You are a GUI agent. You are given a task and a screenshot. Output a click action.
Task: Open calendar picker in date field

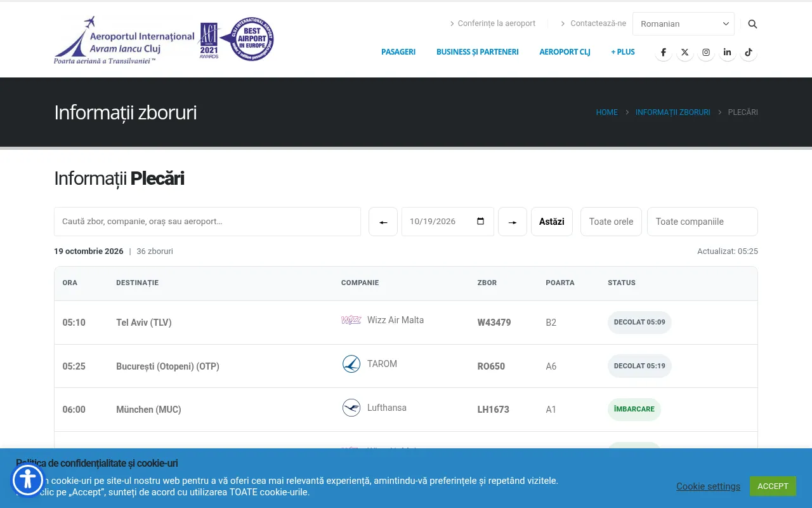[480, 222]
